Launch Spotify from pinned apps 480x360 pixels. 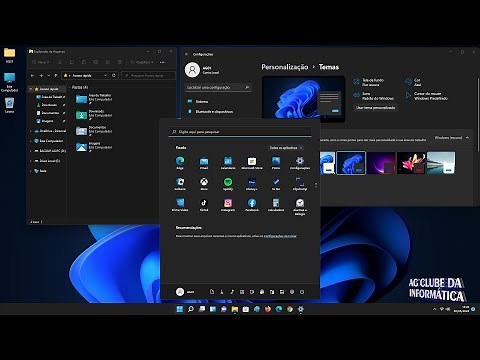click(228, 184)
